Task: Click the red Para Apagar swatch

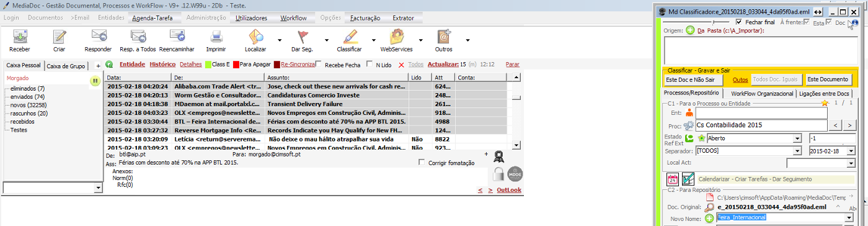Action: point(236,64)
